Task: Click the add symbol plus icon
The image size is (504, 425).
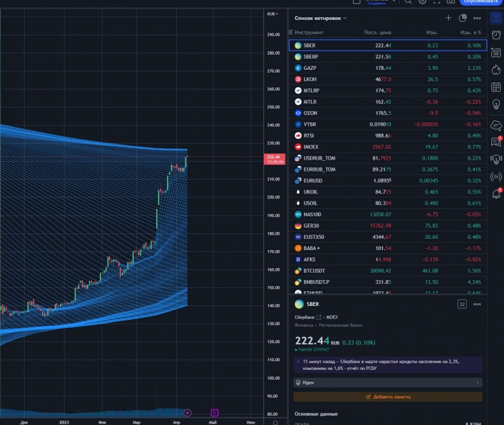Action: click(448, 18)
